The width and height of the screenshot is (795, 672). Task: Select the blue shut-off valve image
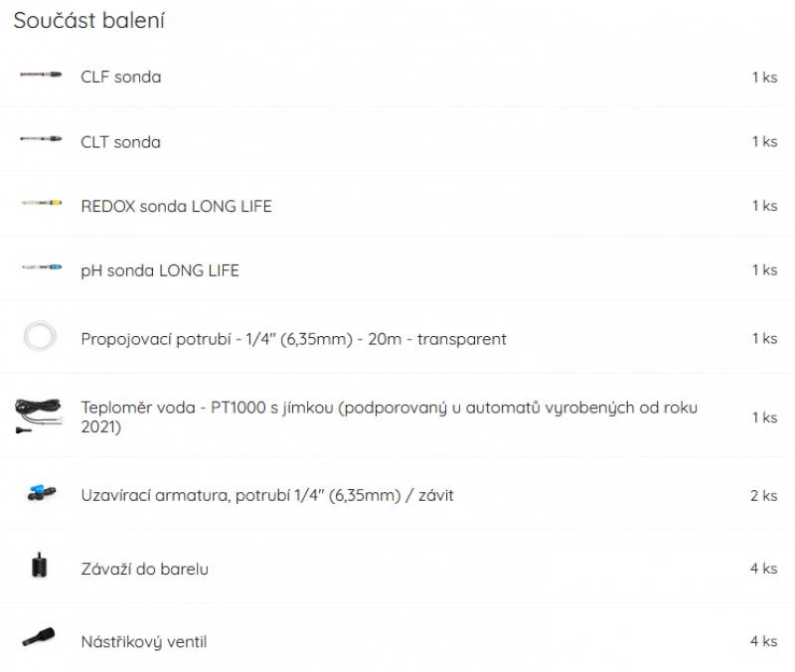[x=42, y=493]
